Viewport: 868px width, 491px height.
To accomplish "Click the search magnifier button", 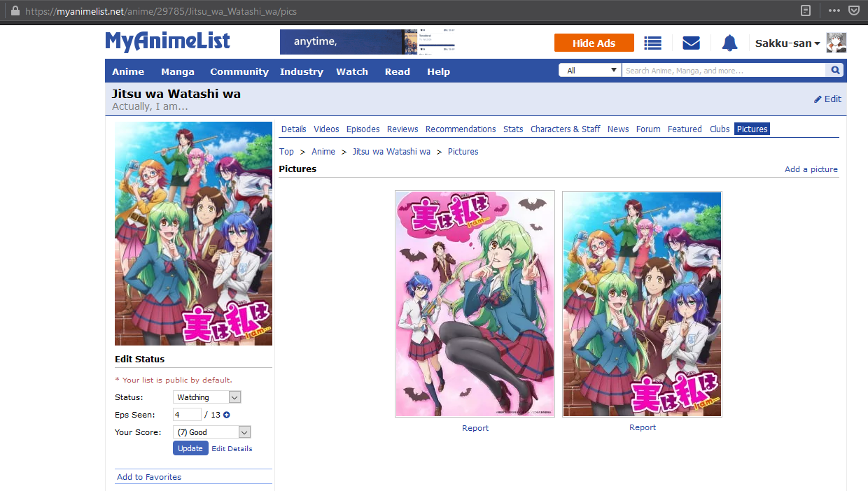I will 835,71.
